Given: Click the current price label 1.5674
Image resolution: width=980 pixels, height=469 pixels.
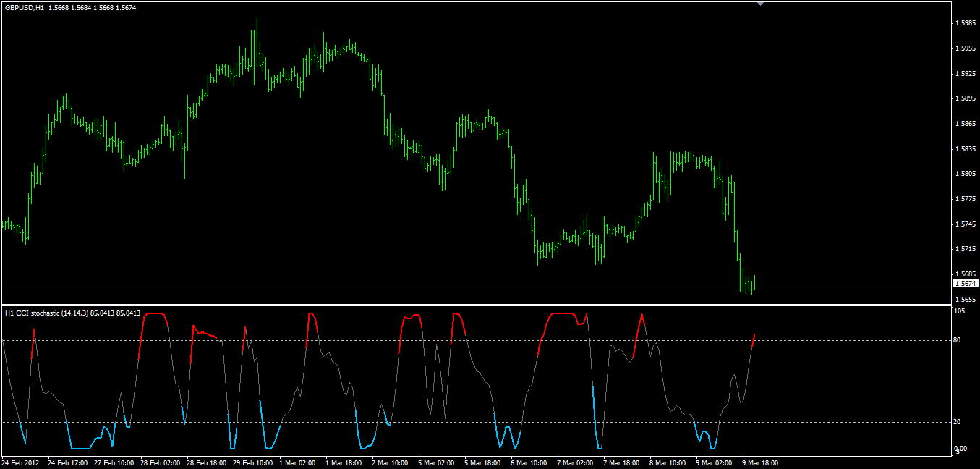Looking at the screenshot, I should point(965,284).
